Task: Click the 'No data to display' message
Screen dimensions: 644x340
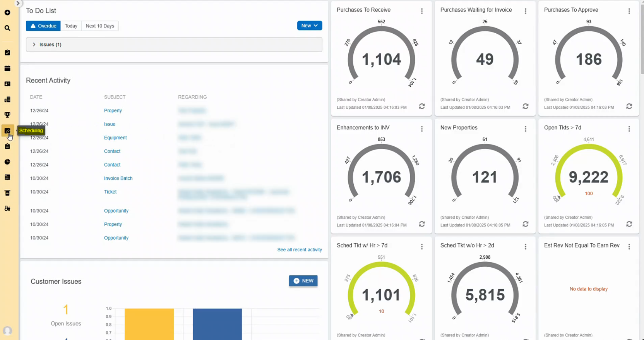Action: (589, 289)
